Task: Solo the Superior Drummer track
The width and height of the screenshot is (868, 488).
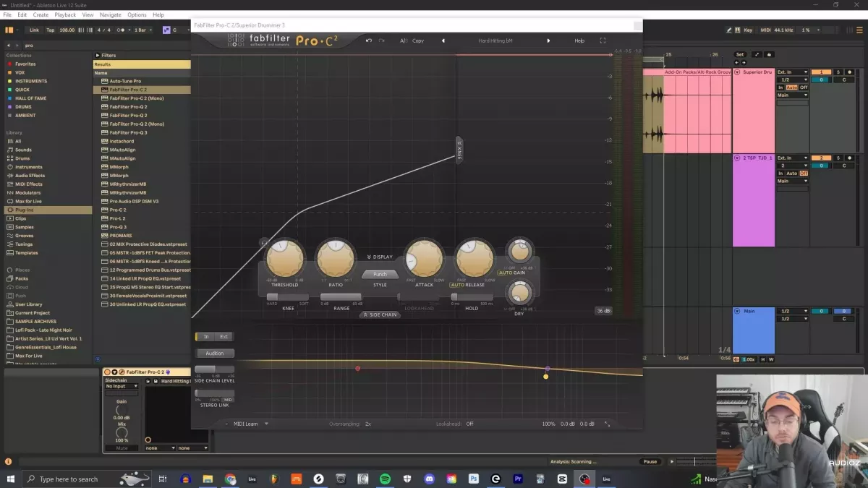Action: coord(839,72)
